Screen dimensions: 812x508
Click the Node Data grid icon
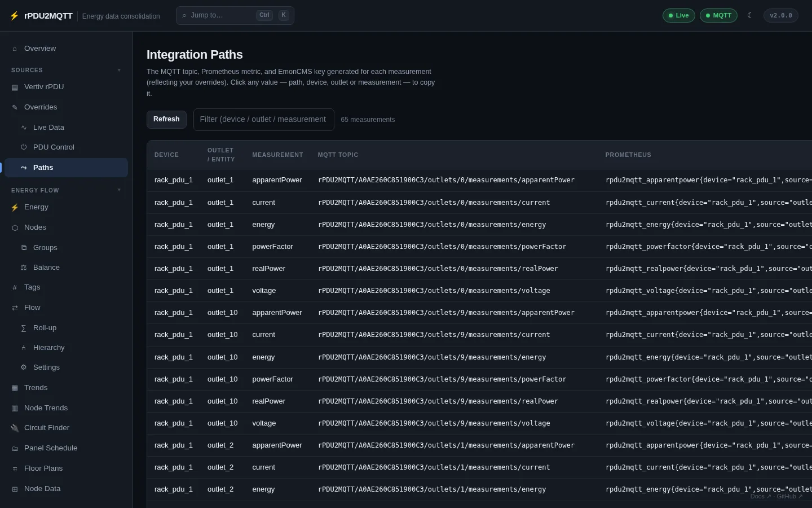click(x=15, y=489)
